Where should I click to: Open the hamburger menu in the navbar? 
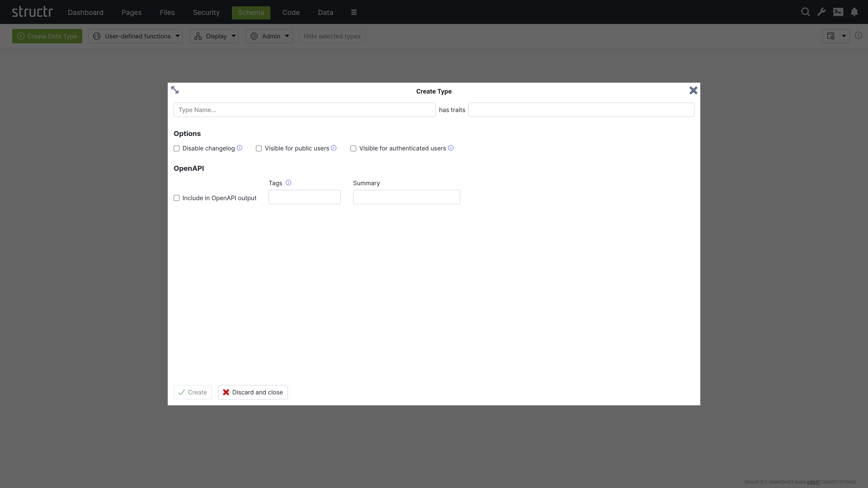(x=354, y=12)
